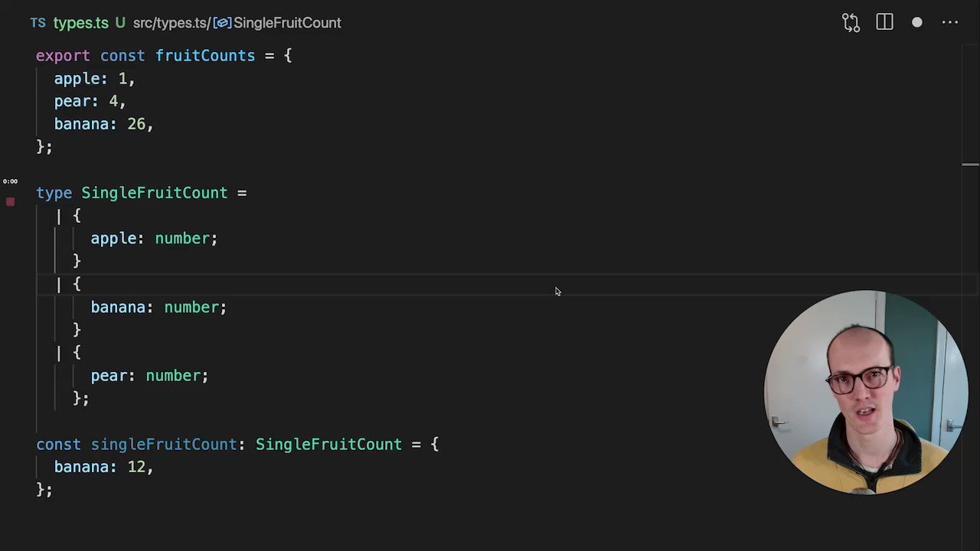Click the banana: 12 property in singleFruitCount
980x551 pixels.
point(103,467)
